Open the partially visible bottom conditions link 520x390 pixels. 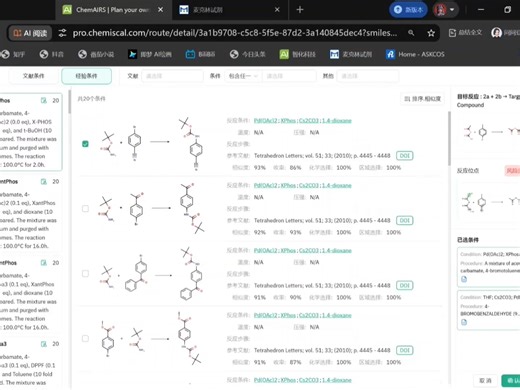point(303,380)
